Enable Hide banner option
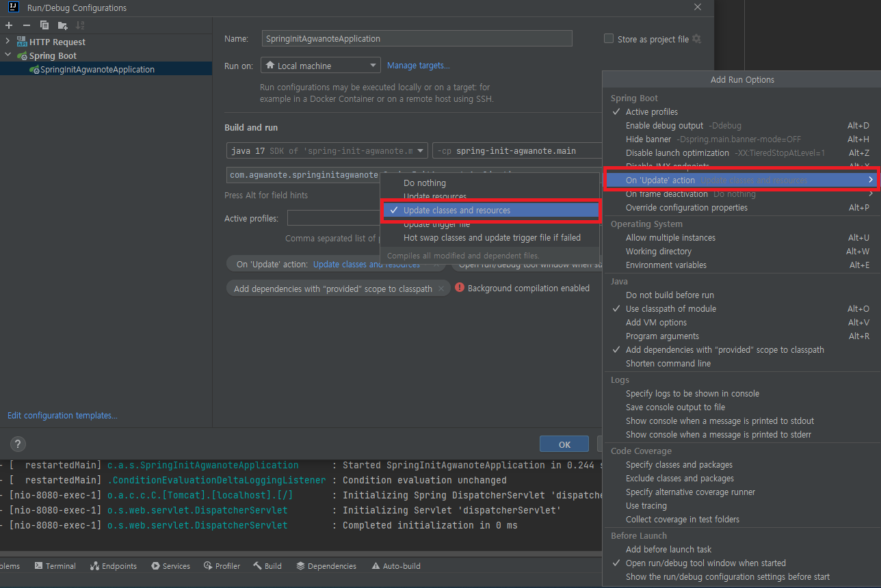The width and height of the screenshot is (881, 588). click(741, 139)
